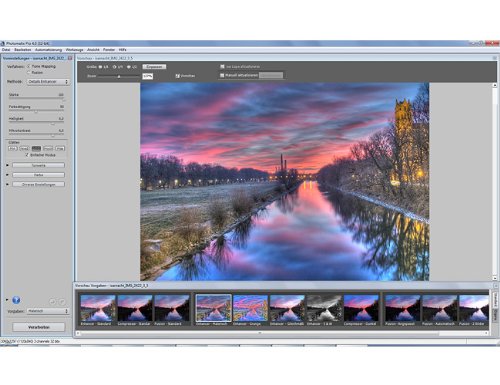
Task: Select the rightmost Glätten smoothing level button
Action: [x=60, y=148]
